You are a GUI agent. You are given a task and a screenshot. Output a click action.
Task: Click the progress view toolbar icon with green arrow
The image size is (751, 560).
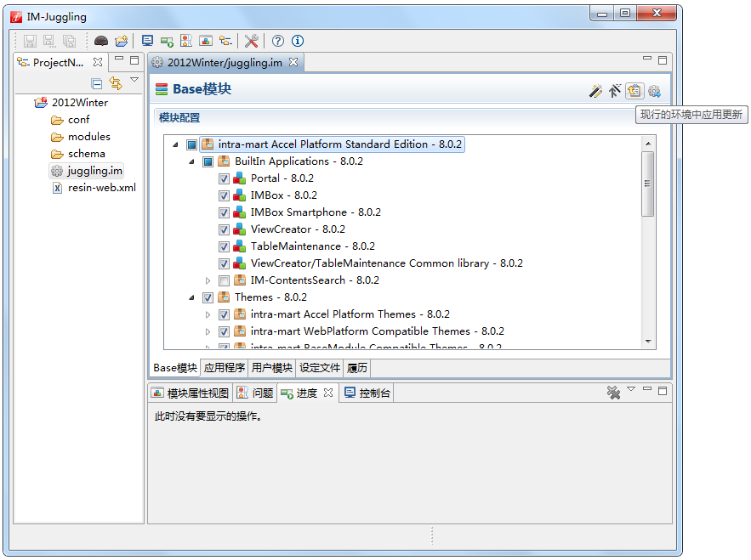[x=167, y=41]
